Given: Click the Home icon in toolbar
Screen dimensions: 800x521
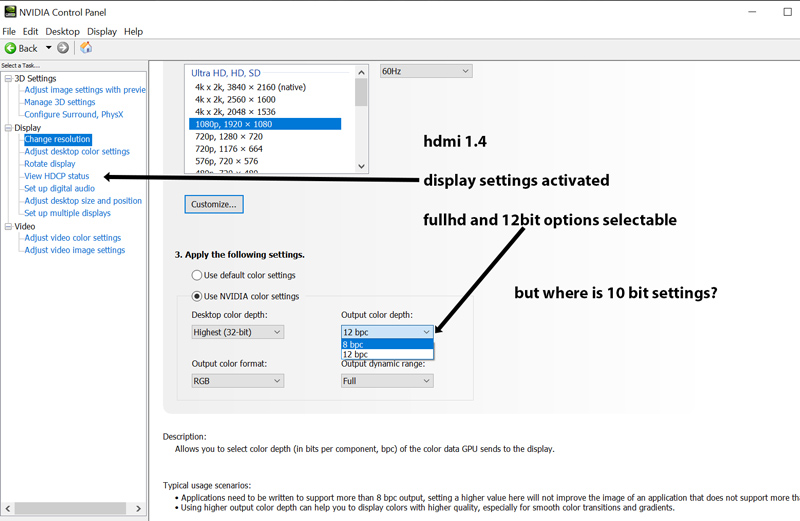Looking at the screenshot, I should point(86,47).
